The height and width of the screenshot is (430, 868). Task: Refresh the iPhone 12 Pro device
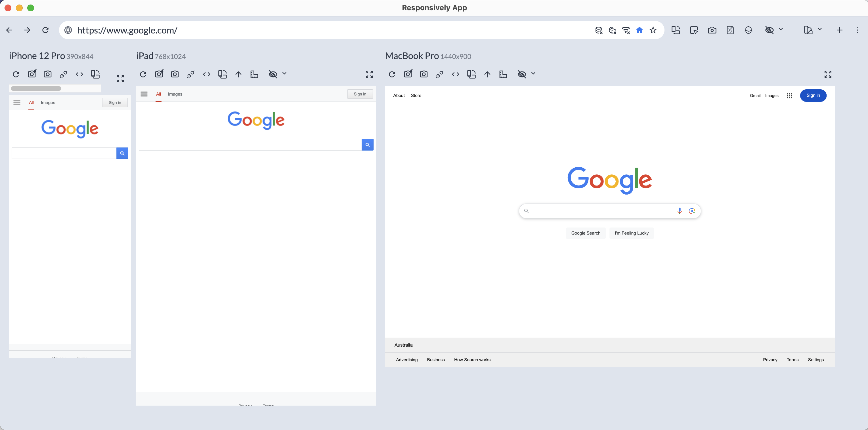pos(16,74)
